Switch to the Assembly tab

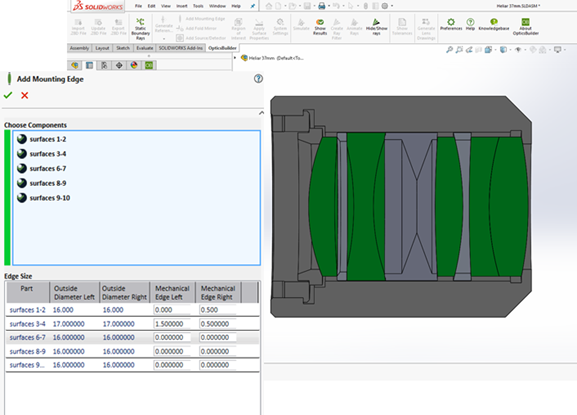(x=79, y=48)
